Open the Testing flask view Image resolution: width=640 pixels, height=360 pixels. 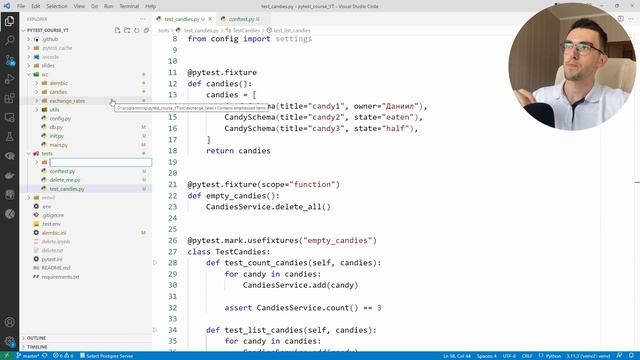click(9, 137)
